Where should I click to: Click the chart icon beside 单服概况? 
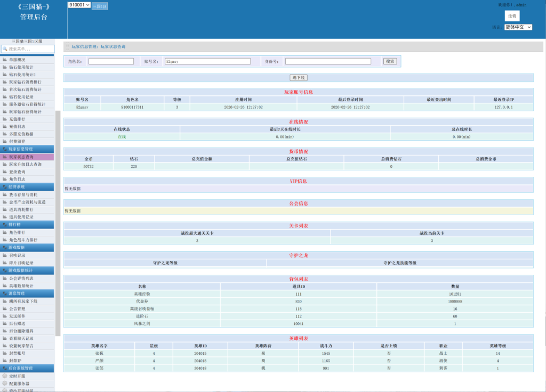click(5, 60)
